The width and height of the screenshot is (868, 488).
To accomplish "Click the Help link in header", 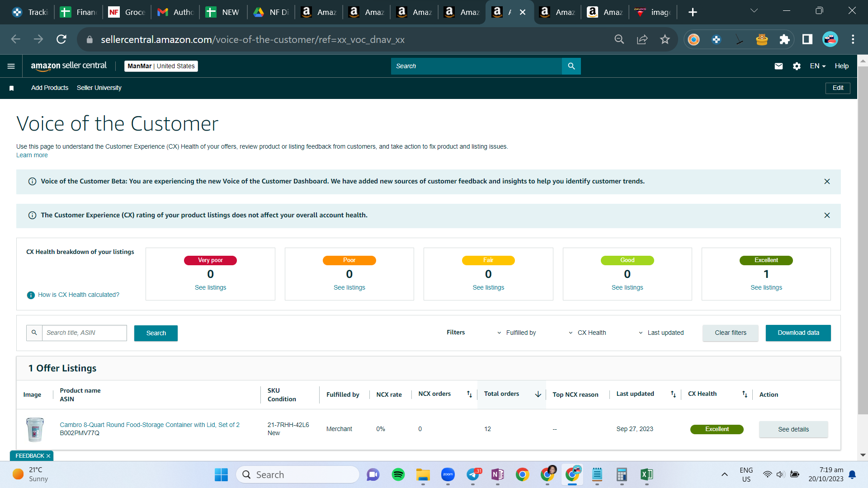I will coord(841,66).
